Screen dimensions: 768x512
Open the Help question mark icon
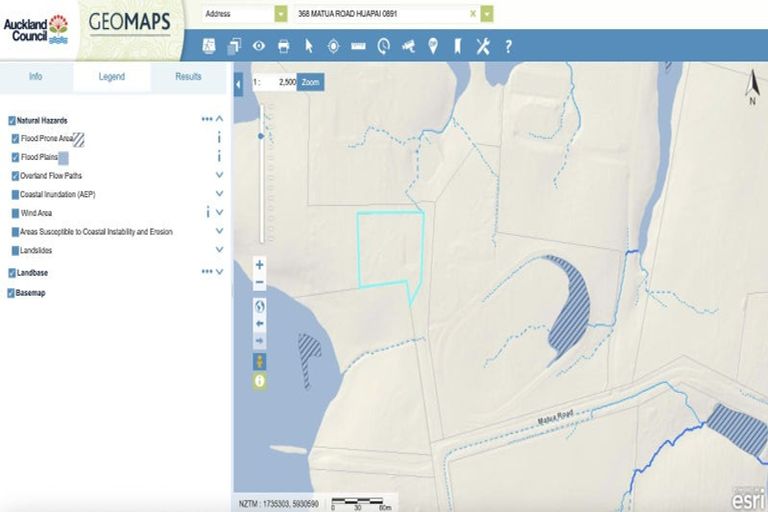coord(508,45)
